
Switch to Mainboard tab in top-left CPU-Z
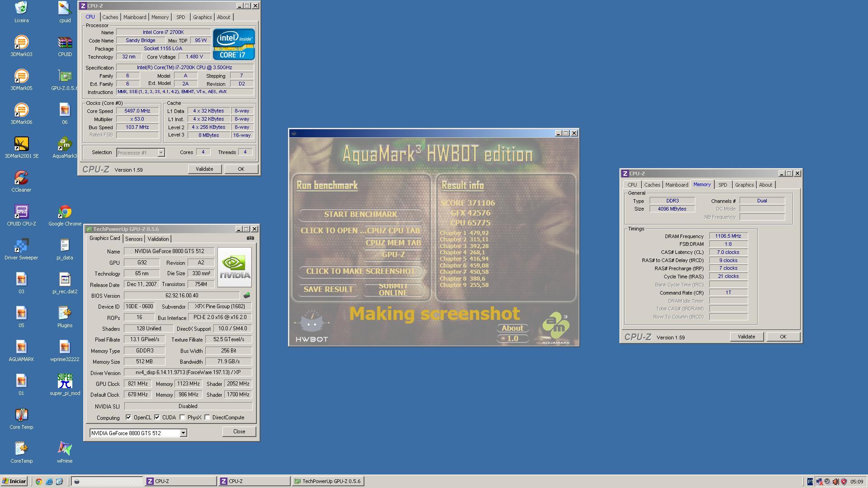coord(135,17)
